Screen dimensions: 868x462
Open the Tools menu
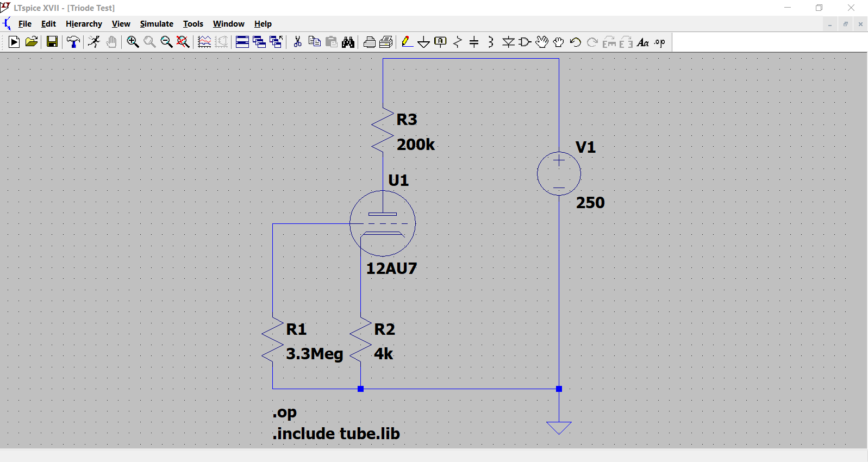point(193,24)
